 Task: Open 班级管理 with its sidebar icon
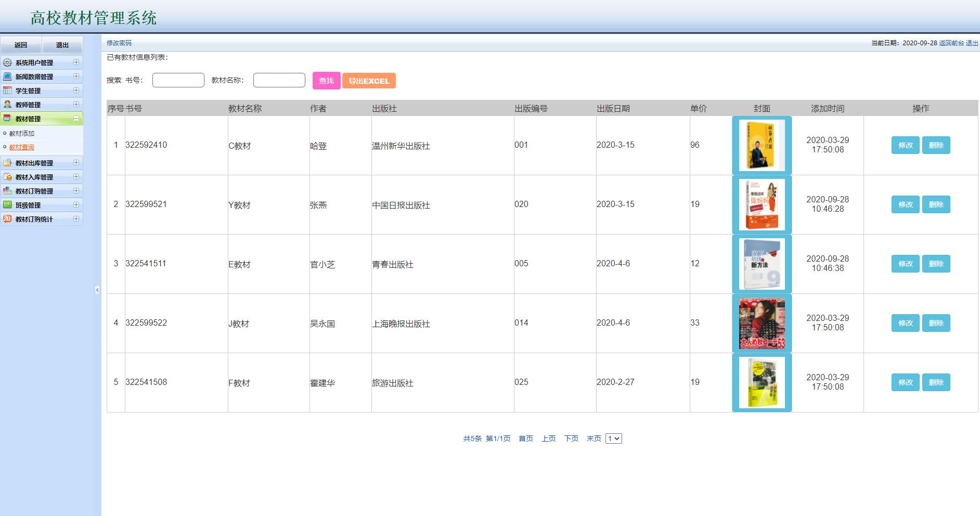7,205
